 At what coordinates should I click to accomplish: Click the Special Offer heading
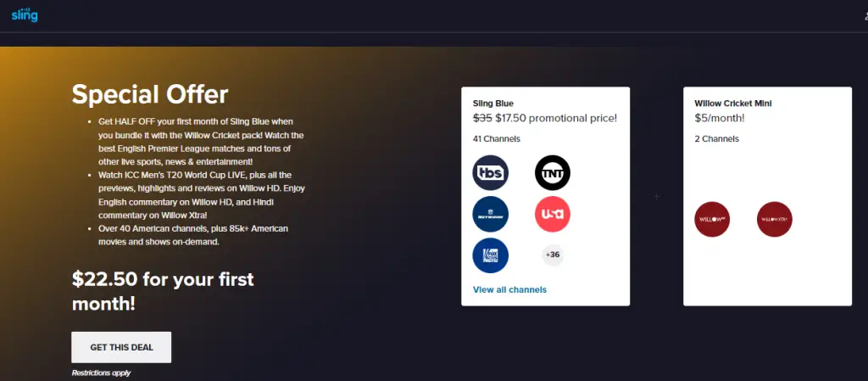pos(150,94)
